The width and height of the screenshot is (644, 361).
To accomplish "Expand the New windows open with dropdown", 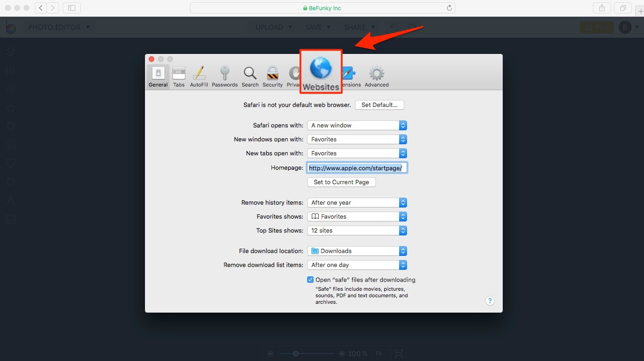I will coord(357,140).
